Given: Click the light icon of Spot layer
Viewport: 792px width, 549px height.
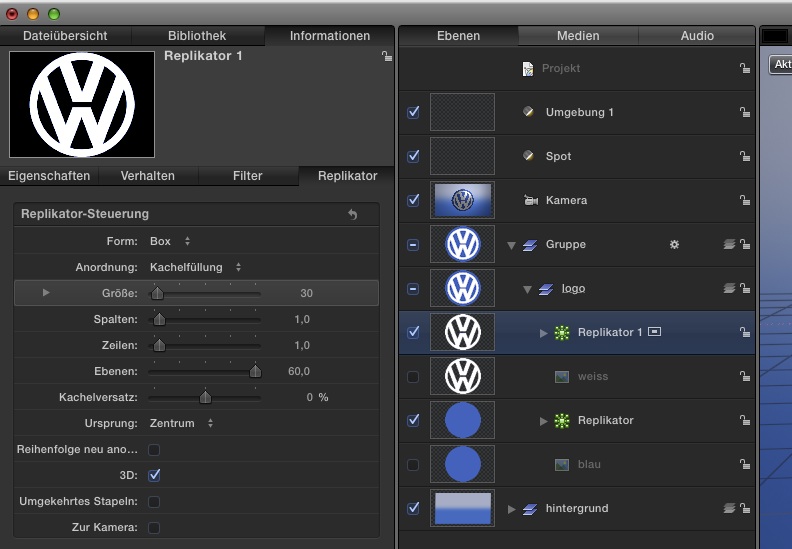Looking at the screenshot, I should (x=528, y=156).
